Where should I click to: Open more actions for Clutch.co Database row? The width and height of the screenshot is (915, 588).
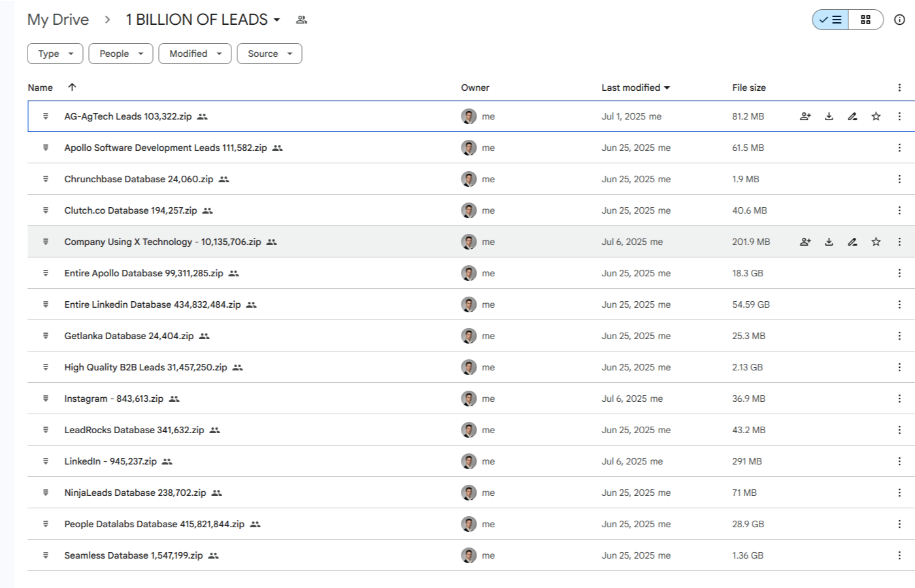(899, 210)
